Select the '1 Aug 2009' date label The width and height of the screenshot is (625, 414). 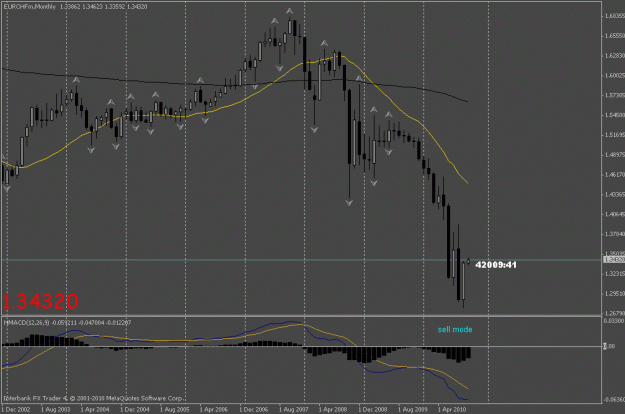[413, 409]
